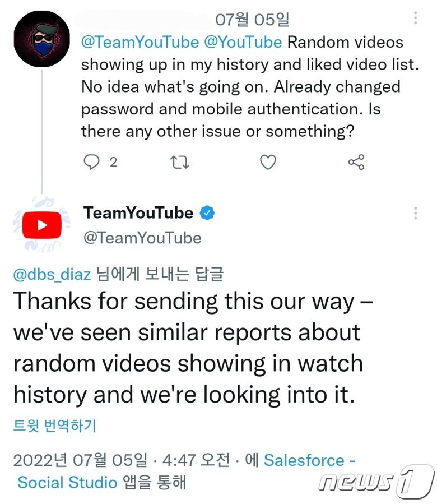Viewport: 437px width, 504px height.
Task: Open the share icon on the tweet
Action: tap(356, 162)
